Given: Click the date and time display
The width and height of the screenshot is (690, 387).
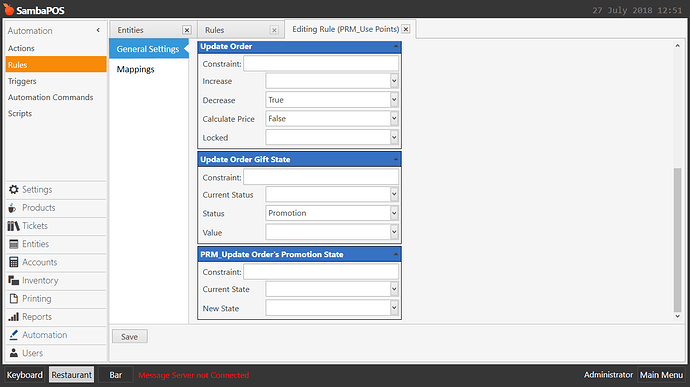Looking at the screenshot, I should tap(637, 10).
